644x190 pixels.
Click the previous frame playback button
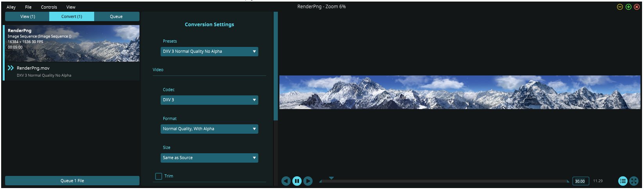(286, 181)
